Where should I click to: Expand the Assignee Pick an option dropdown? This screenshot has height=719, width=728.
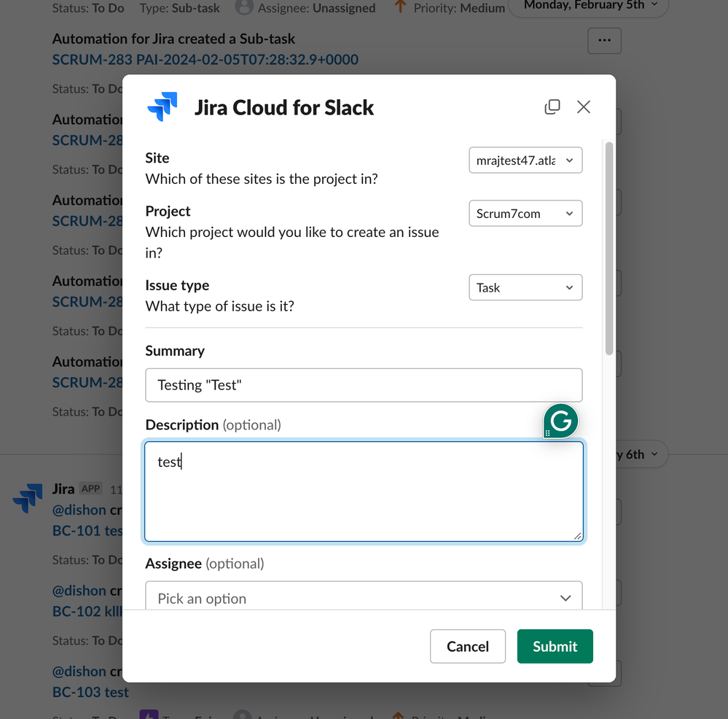point(364,596)
